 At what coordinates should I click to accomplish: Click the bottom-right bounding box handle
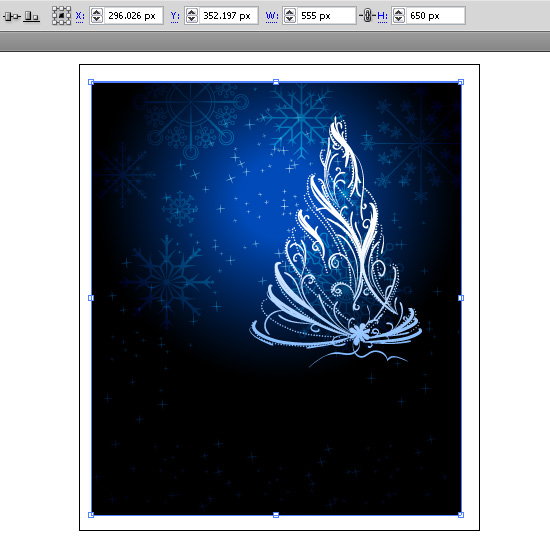(461, 515)
